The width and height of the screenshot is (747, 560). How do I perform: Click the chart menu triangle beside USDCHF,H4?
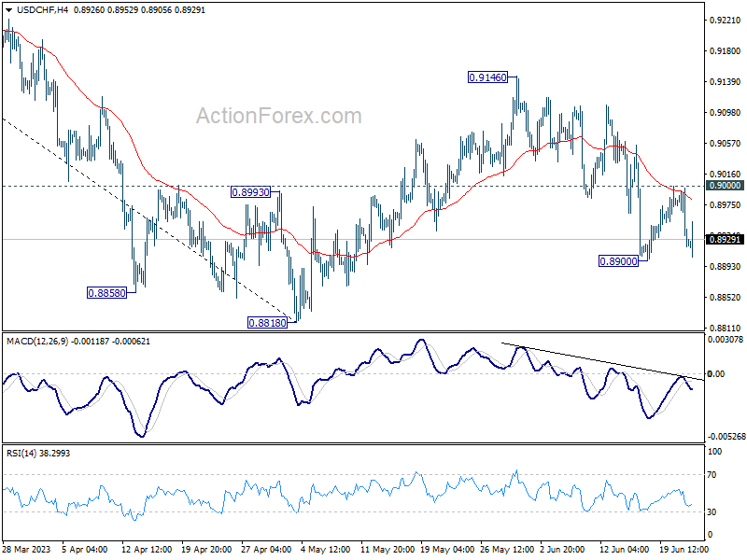(x=8, y=10)
